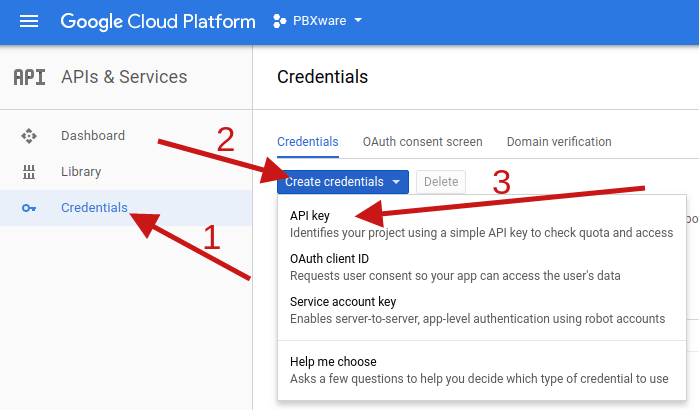This screenshot has height=410, width=699.
Task: Click the disabled Delete button
Action: (441, 182)
